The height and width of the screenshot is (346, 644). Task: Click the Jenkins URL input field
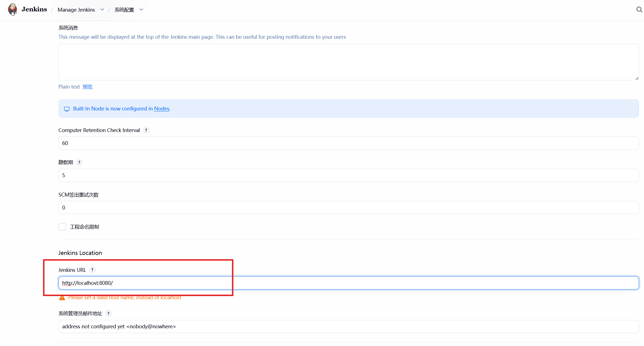click(348, 283)
